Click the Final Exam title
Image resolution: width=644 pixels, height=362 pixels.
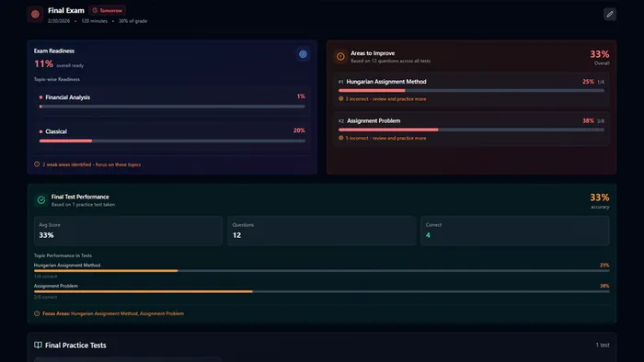[65, 10]
